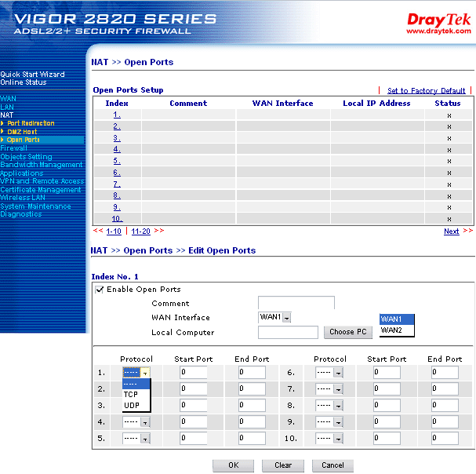
Task: Open Protocol dropdown for row 10
Action: [329, 438]
